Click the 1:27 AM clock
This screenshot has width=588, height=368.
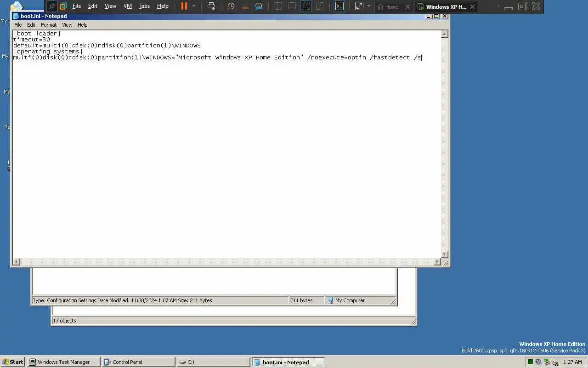572,362
